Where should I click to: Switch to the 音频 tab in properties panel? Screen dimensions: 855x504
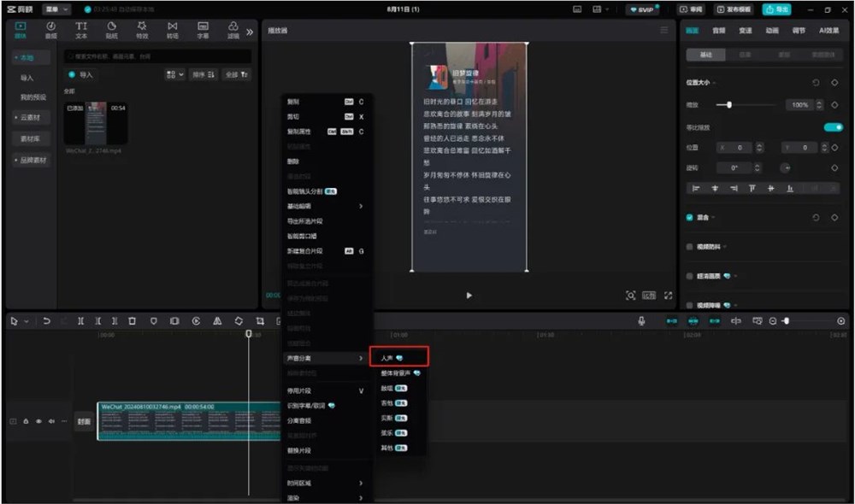click(x=719, y=31)
